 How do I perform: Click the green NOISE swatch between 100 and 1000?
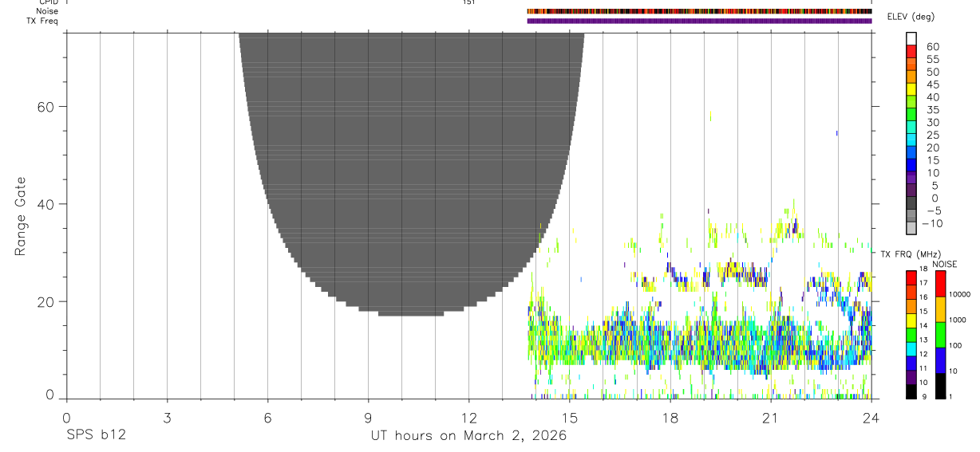[940, 335]
